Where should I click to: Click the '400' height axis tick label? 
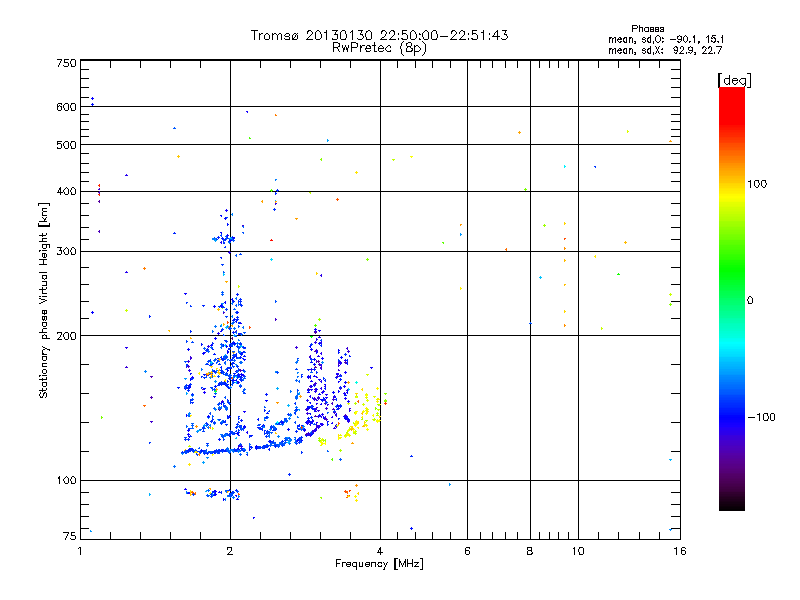click(66, 191)
